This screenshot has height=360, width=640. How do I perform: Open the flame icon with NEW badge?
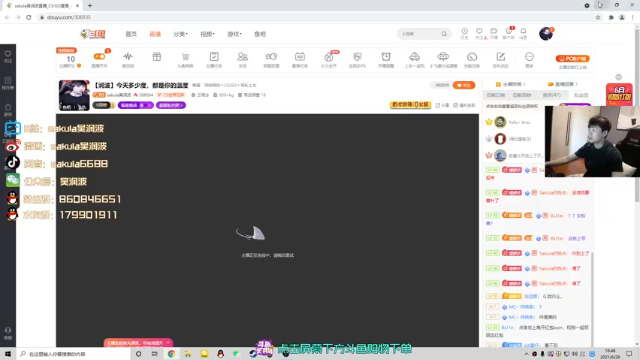pos(329,57)
